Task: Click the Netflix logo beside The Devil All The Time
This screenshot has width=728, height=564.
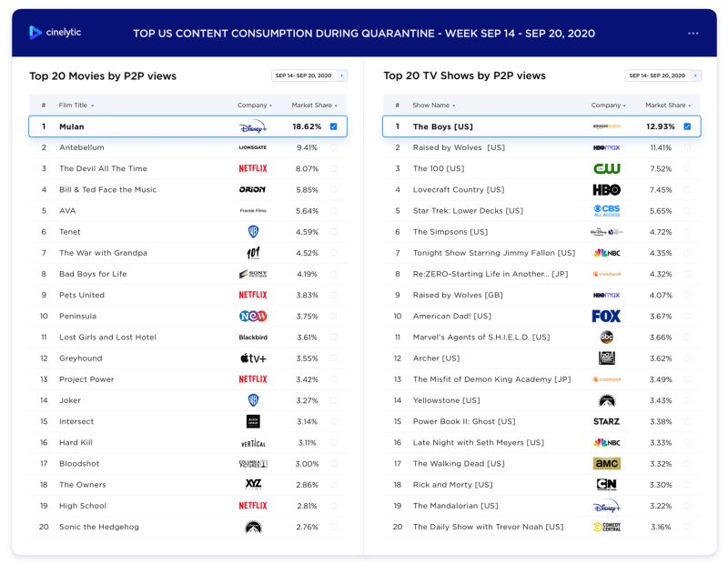Action: 253,168
